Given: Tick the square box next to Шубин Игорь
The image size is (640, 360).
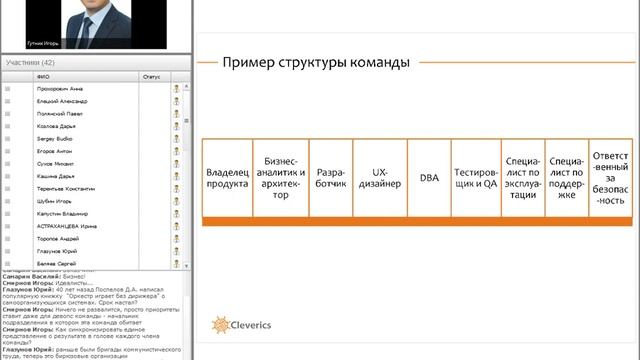Looking at the screenshot, I should pyautogui.click(x=7, y=201).
